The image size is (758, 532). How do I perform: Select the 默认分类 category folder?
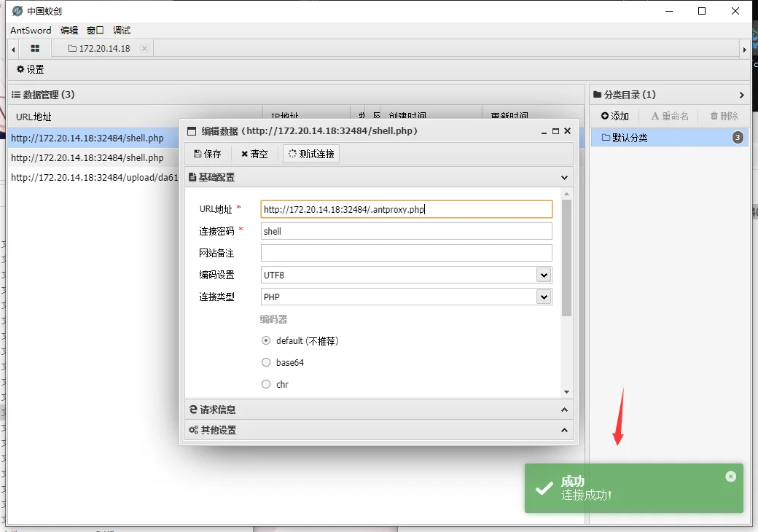coord(630,138)
